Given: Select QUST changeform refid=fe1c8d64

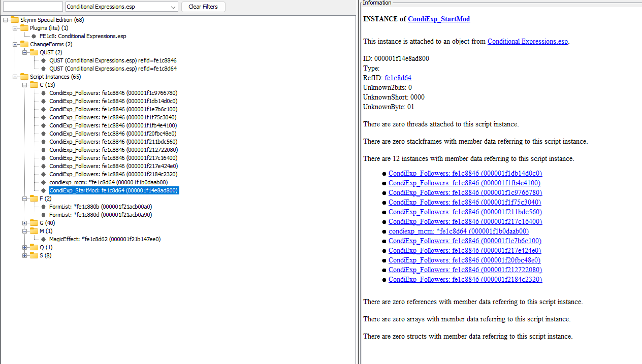Looking at the screenshot, I should tap(113, 69).
